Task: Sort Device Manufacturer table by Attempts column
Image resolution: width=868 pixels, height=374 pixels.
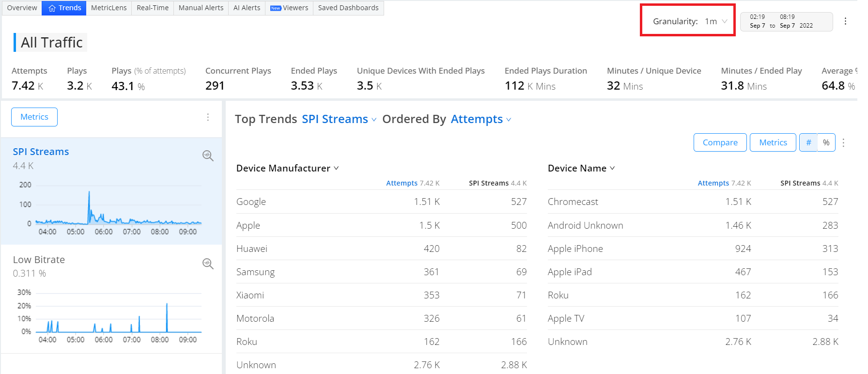Action: click(402, 183)
